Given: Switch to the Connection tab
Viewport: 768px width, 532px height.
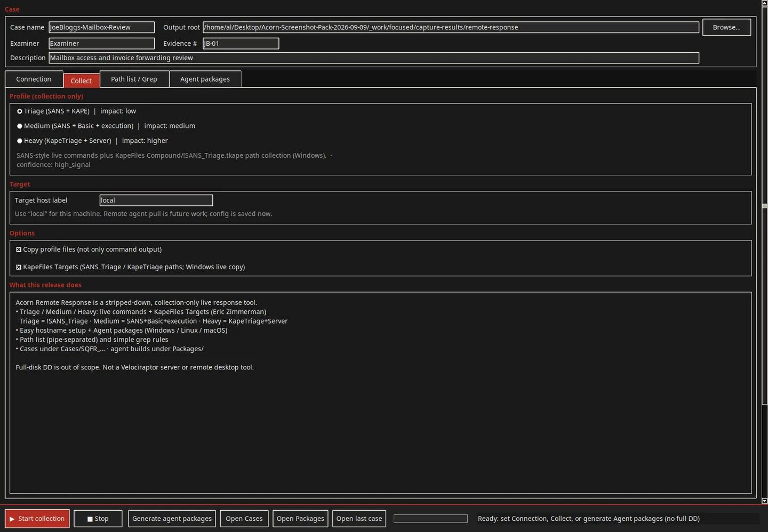Looking at the screenshot, I should tap(34, 79).
